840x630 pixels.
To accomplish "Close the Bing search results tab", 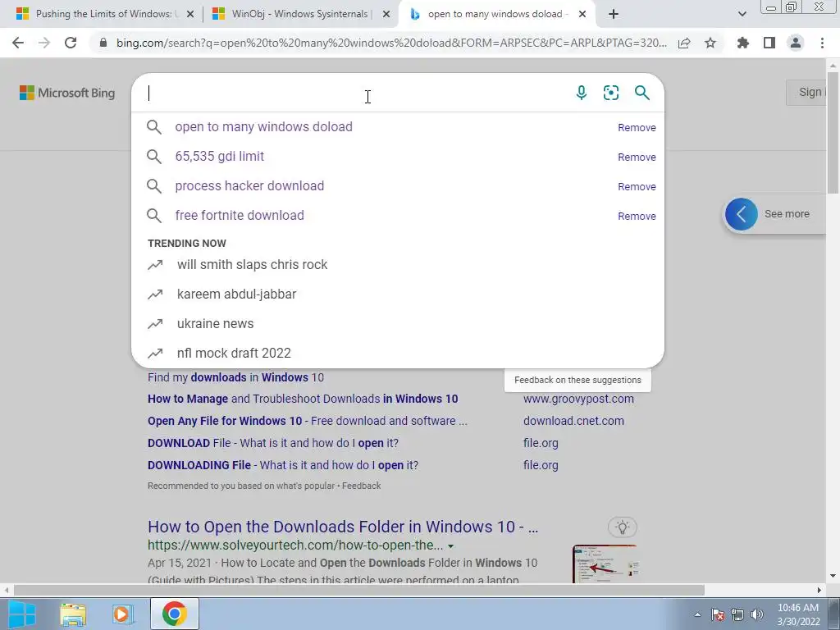I will 582,15.
